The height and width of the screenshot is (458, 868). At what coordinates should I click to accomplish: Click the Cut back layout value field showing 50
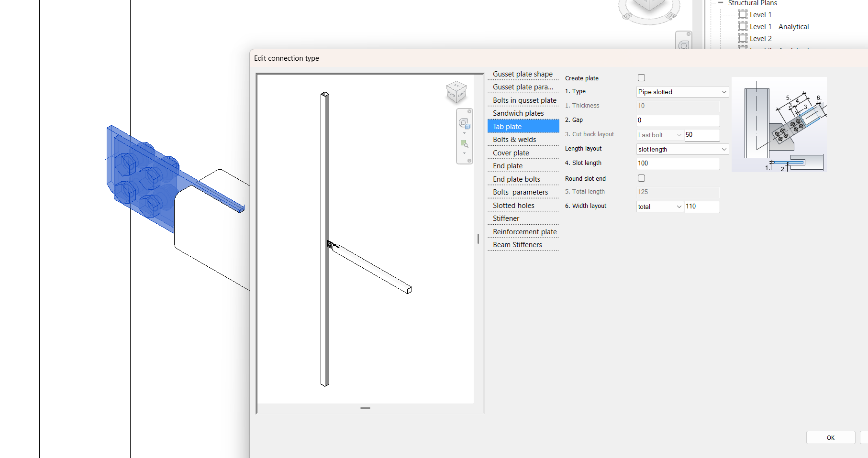pyautogui.click(x=702, y=135)
